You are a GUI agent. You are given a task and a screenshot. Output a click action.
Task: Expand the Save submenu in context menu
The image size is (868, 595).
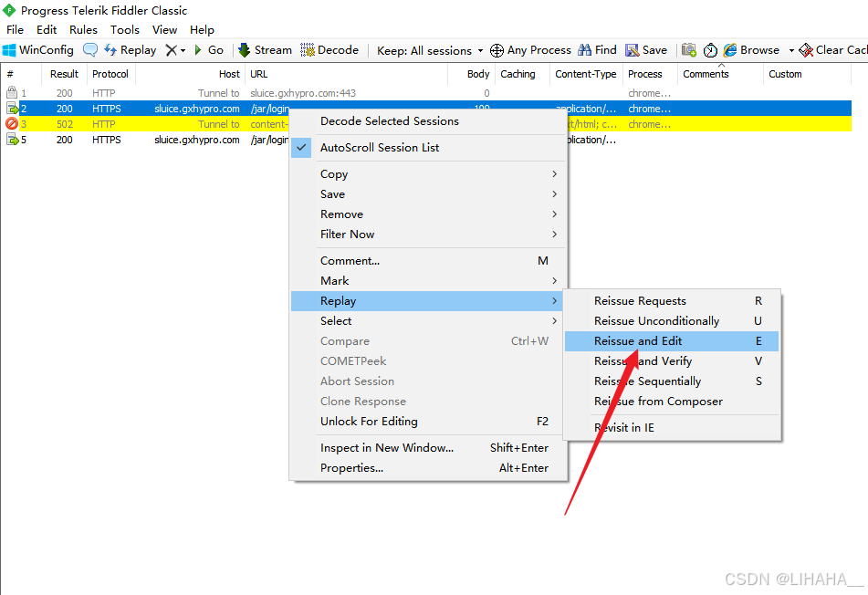tap(429, 194)
